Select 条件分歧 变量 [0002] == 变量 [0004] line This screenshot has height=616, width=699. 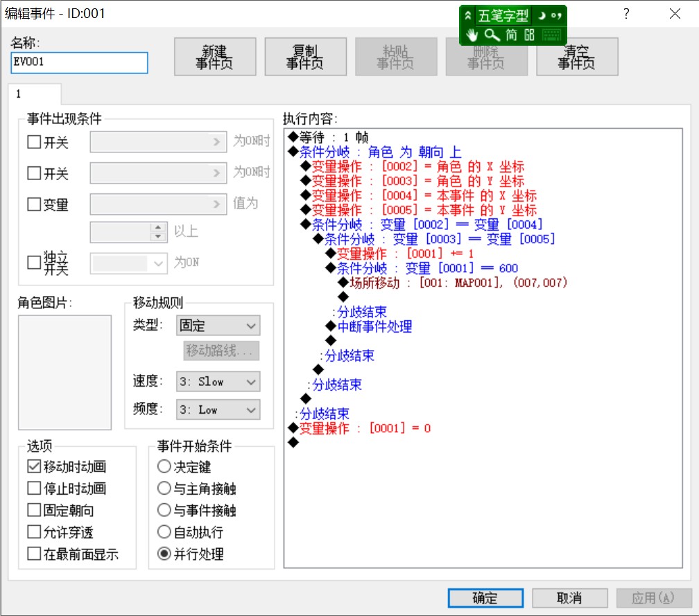click(422, 225)
